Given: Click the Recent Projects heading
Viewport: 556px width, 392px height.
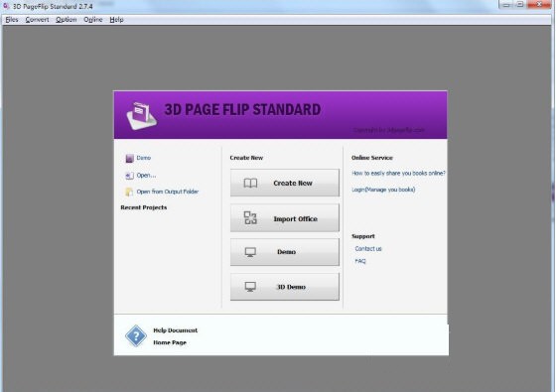Looking at the screenshot, I should [x=144, y=207].
